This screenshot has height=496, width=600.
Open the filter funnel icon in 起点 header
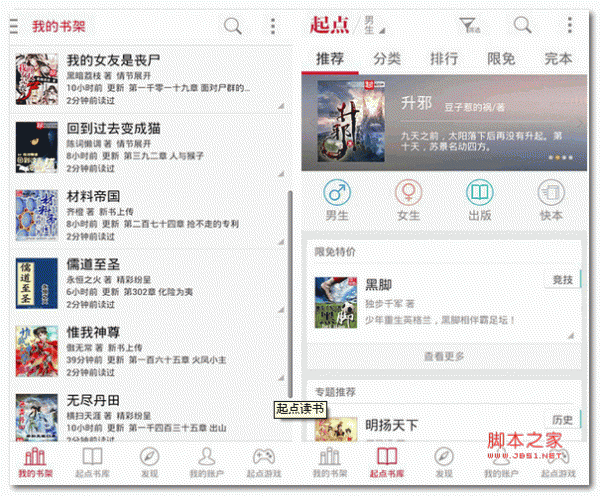(469, 26)
